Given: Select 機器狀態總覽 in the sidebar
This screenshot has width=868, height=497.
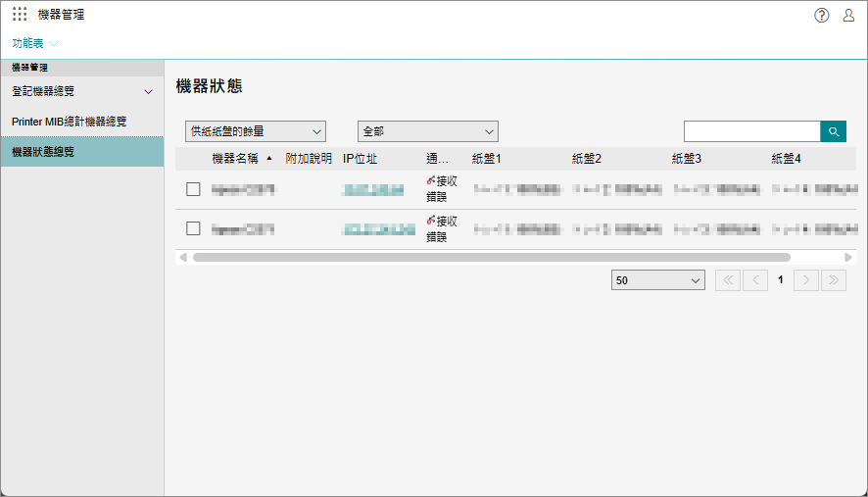Looking at the screenshot, I should pos(81,152).
